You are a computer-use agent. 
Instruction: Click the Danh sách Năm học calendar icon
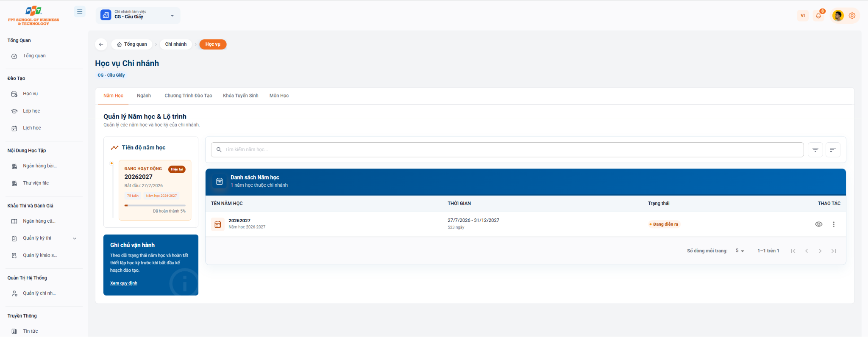click(x=220, y=181)
